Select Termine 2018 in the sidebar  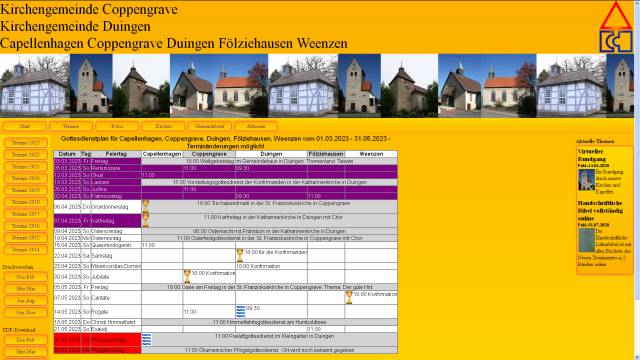pos(26,202)
